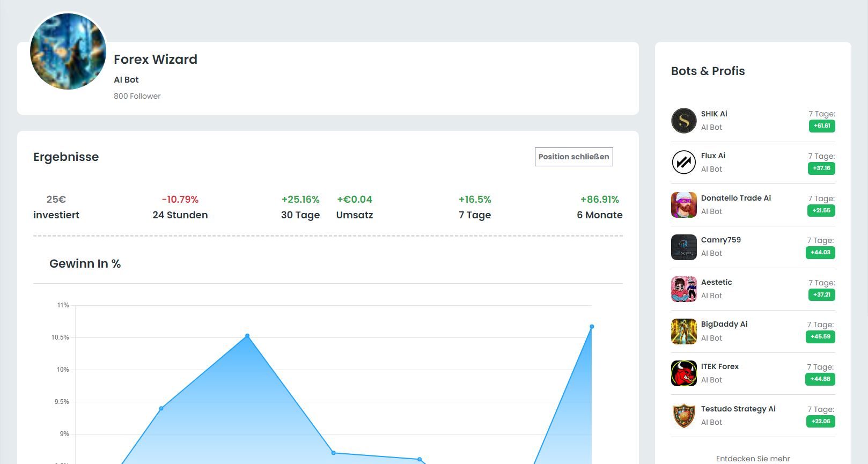Click the chart peak point near 10.5%
This screenshot has height=464, width=868.
pyautogui.click(x=247, y=336)
